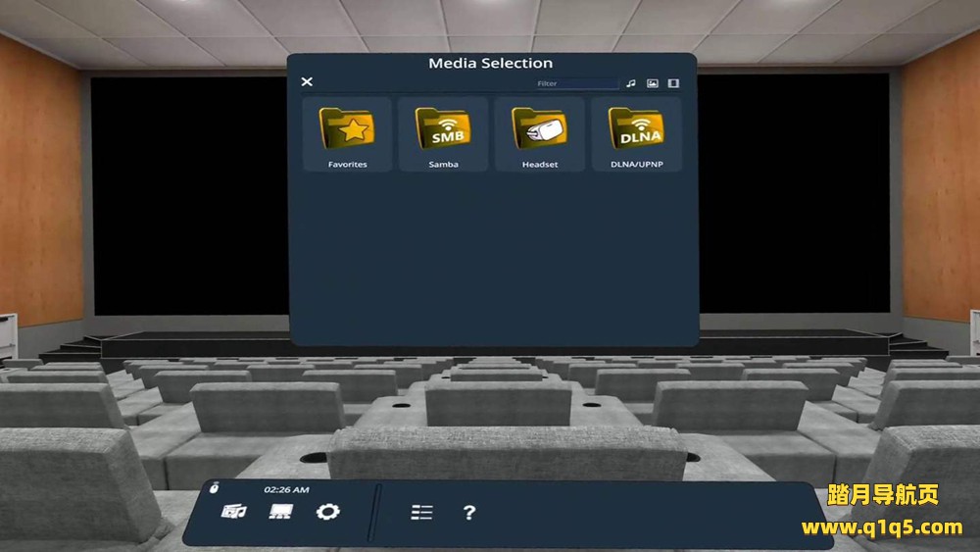Open the media library icon in bottom bar
Screen dimensions: 980x552
(233, 512)
